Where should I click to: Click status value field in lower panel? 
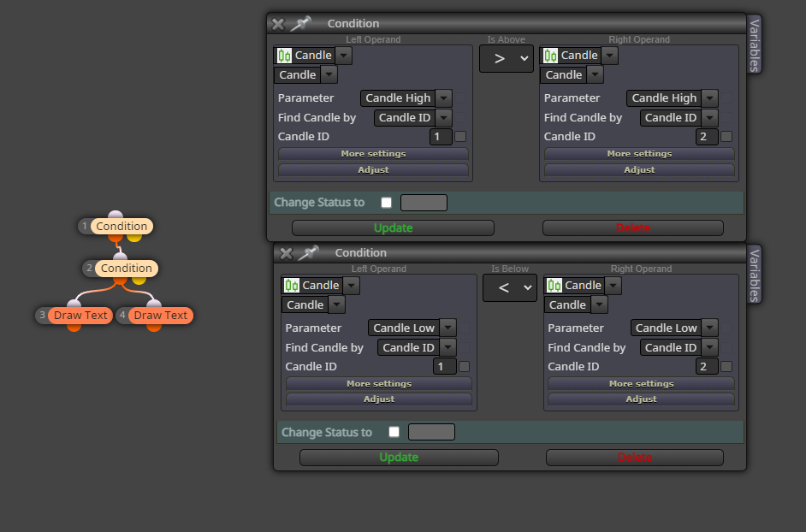pos(432,432)
